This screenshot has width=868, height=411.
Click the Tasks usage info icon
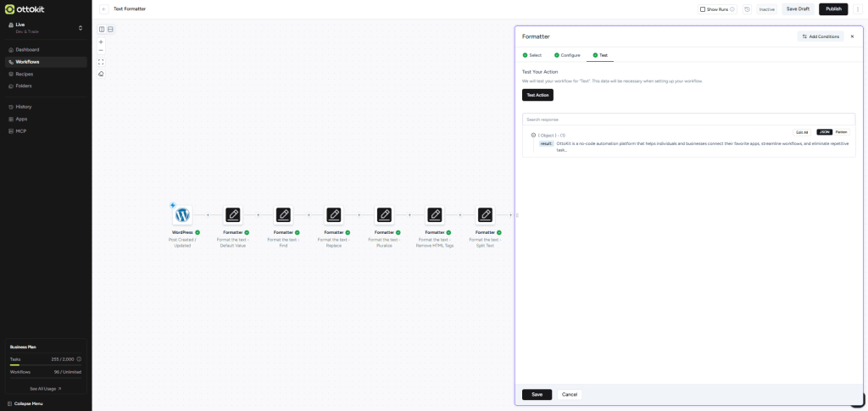click(79, 359)
